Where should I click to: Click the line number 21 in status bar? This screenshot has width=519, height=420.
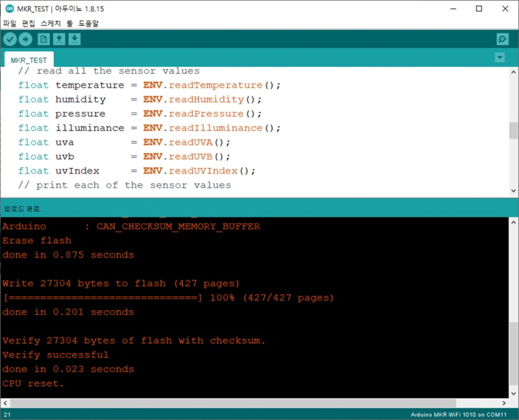(x=7, y=414)
